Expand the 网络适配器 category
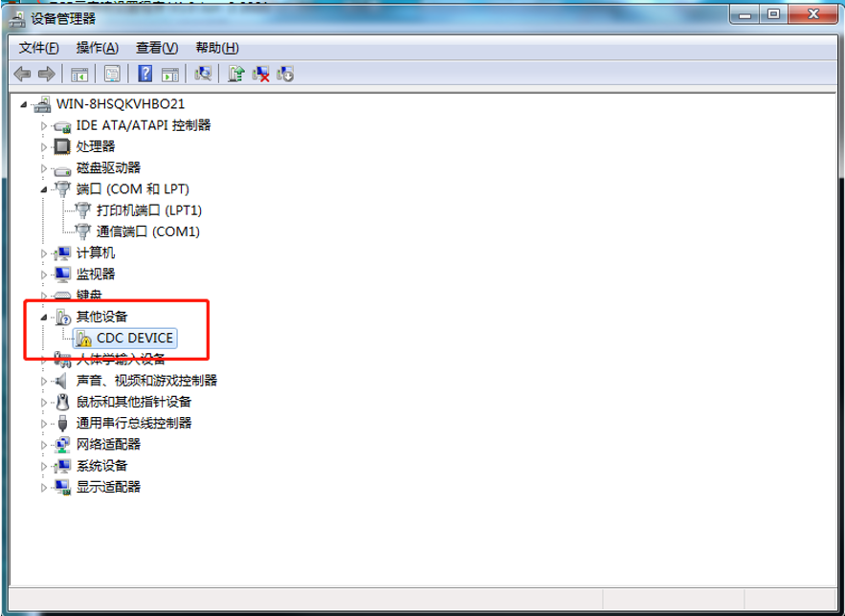The image size is (845, 616). tap(44, 444)
